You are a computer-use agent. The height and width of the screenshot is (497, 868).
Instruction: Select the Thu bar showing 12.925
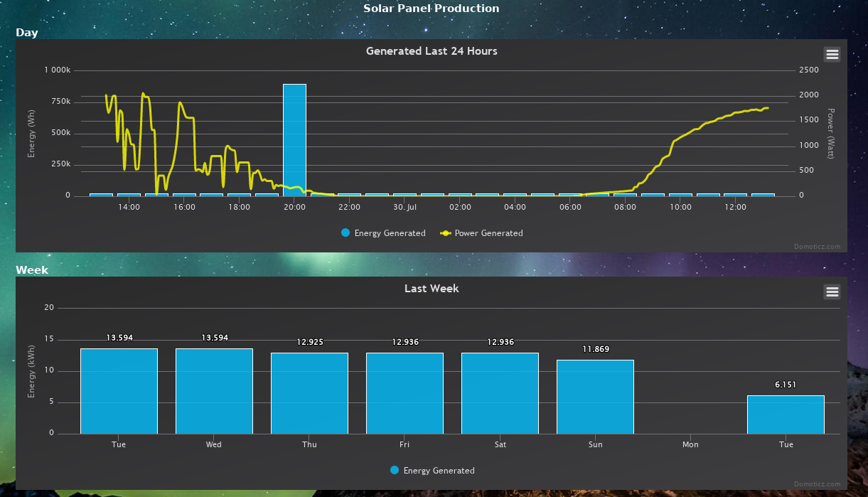pos(309,393)
